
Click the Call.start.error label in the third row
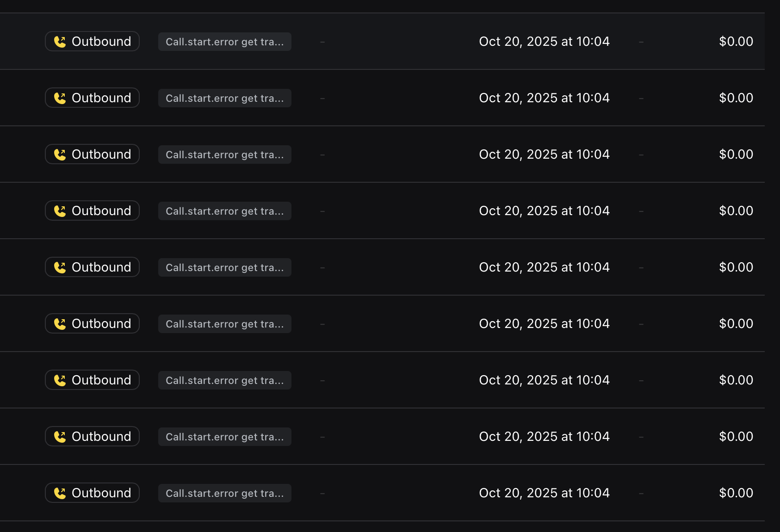coord(225,154)
